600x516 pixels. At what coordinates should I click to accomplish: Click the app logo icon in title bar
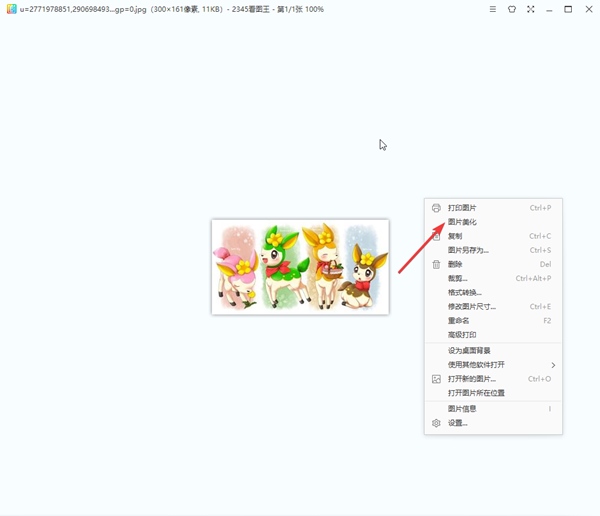pos(8,9)
